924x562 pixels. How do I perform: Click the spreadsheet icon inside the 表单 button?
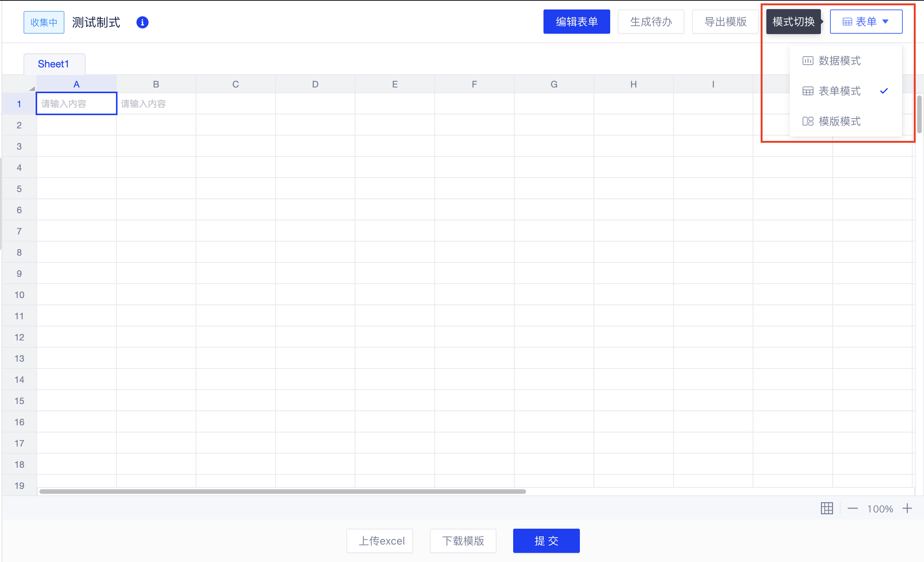pyautogui.click(x=848, y=22)
